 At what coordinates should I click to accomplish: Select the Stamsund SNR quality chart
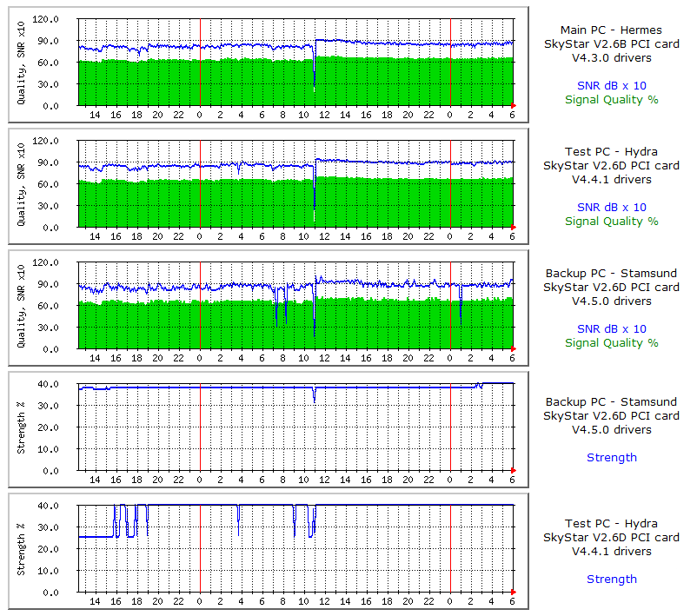click(269, 308)
